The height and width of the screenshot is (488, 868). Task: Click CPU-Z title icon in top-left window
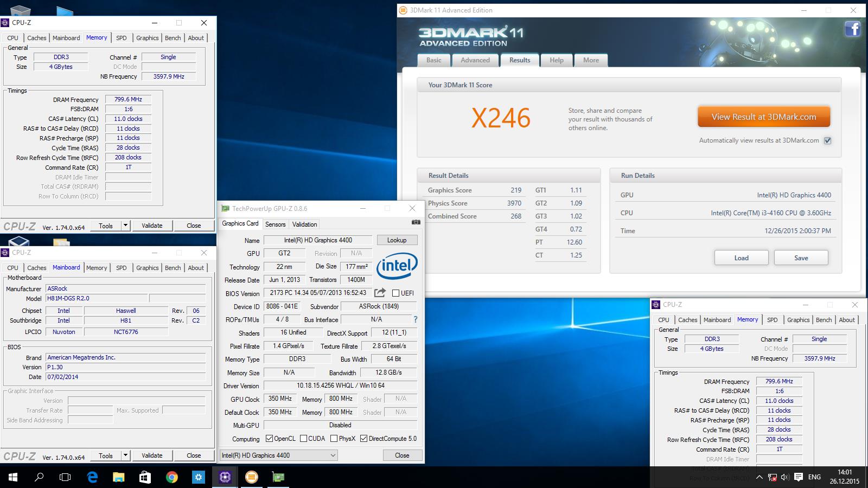click(5, 23)
